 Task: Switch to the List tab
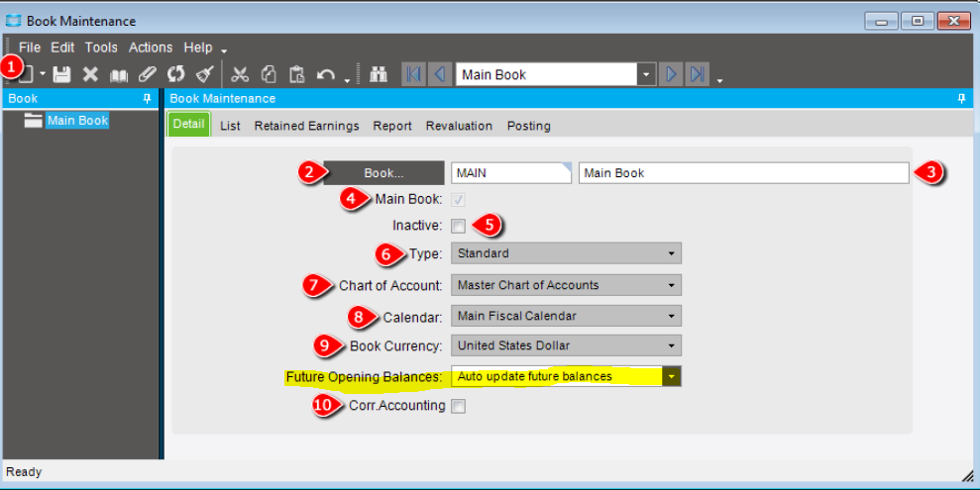pos(230,126)
